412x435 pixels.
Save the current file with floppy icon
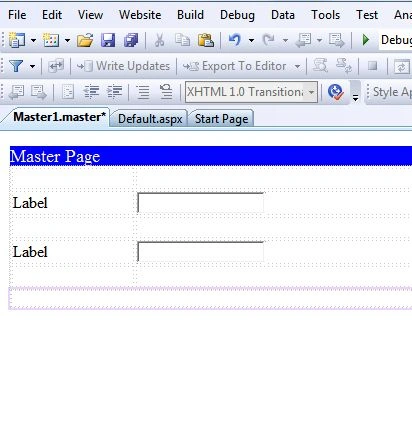108,40
